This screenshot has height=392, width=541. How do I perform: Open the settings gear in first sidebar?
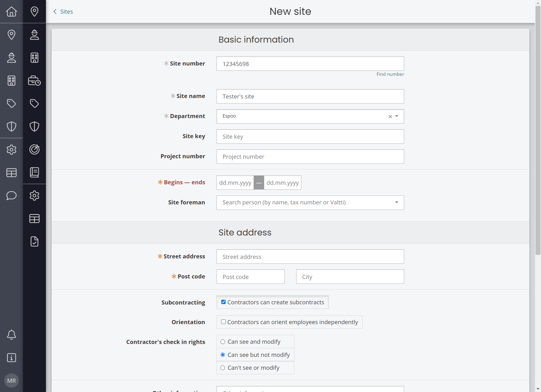pyautogui.click(x=11, y=150)
